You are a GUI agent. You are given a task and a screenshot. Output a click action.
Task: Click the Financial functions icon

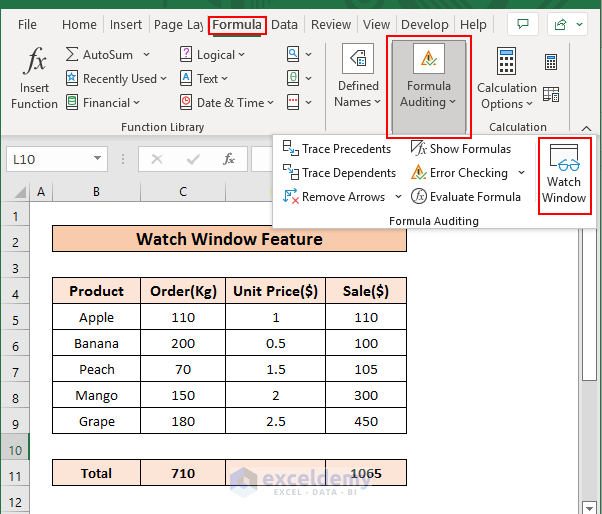(x=72, y=102)
